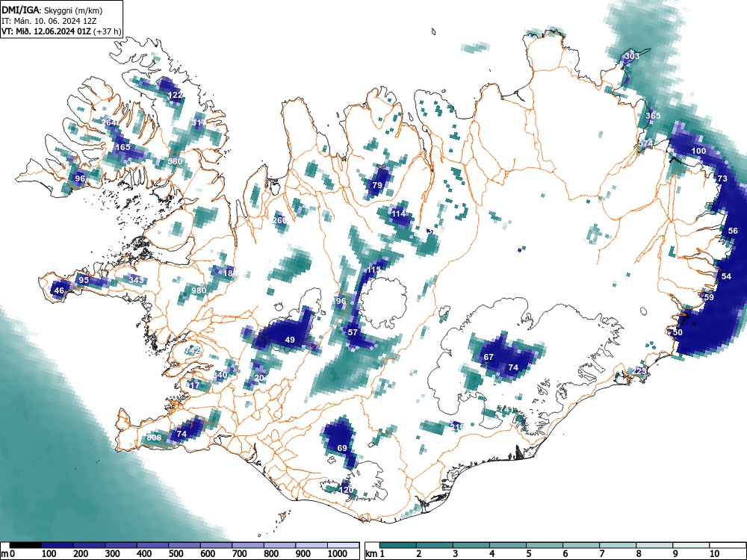Viewport: 747px width, 560px height.
Task: Click the 500 label on the meter legend
Action: (176, 554)
